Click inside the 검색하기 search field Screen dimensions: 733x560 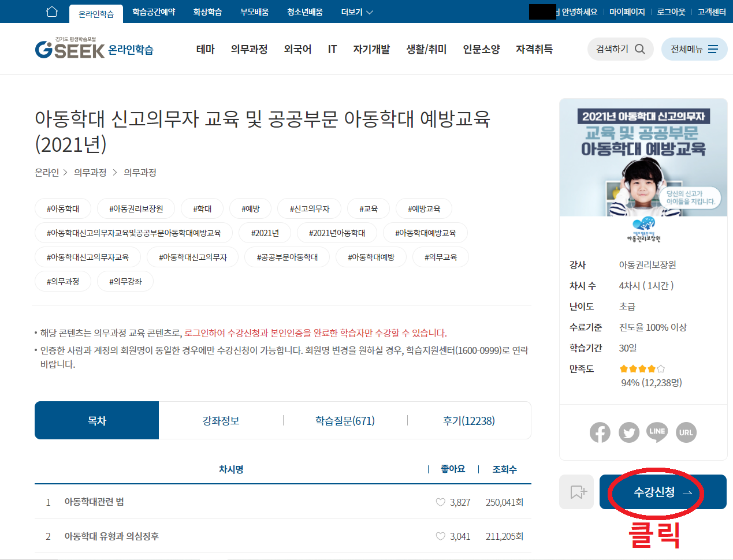tap(612, 49)
